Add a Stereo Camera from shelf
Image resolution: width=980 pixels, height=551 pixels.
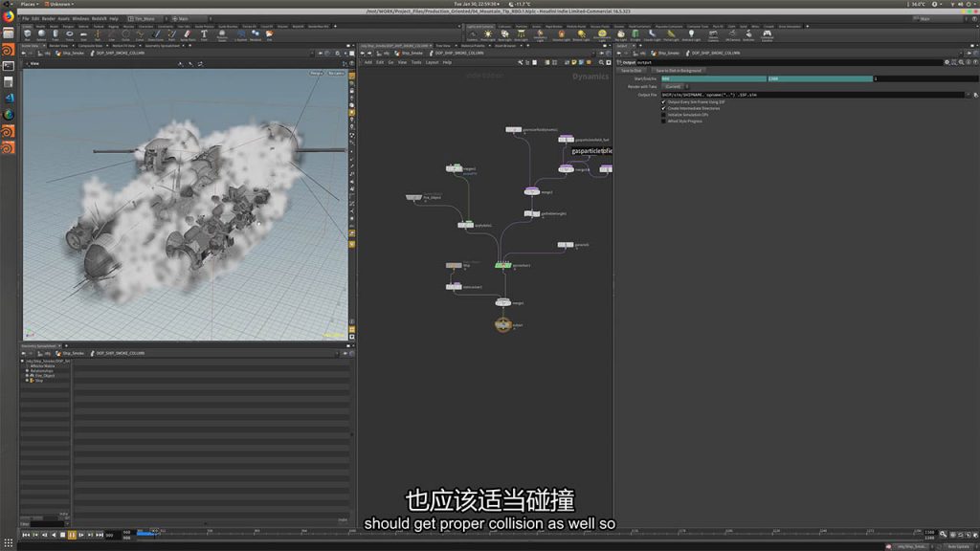click(x=714, y=35)
